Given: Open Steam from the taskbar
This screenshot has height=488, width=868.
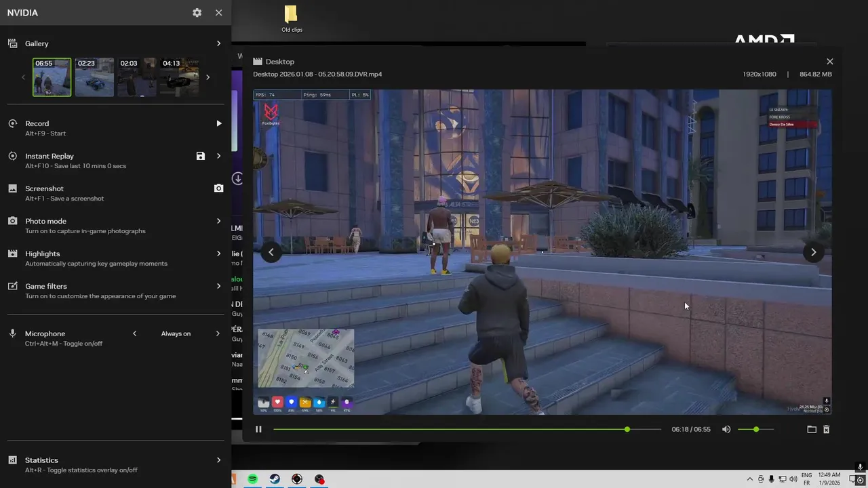Looking at the screenshot, I should coord(275,479).
